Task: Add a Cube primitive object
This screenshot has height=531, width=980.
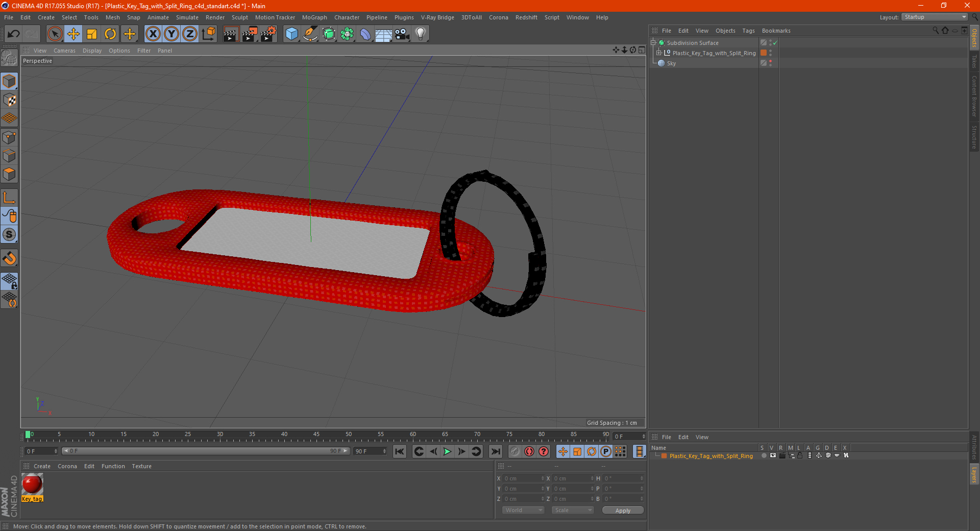Action: point(291,34)
